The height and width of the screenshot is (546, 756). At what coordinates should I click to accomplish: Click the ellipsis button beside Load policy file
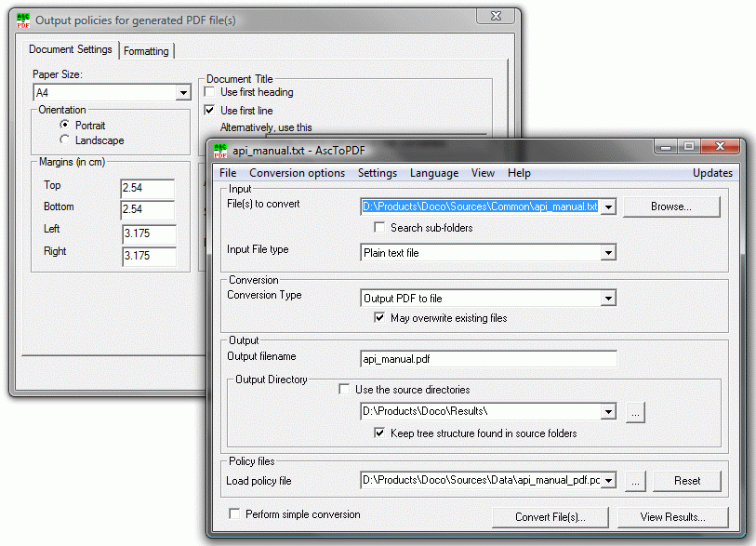[x=635, y=481]
